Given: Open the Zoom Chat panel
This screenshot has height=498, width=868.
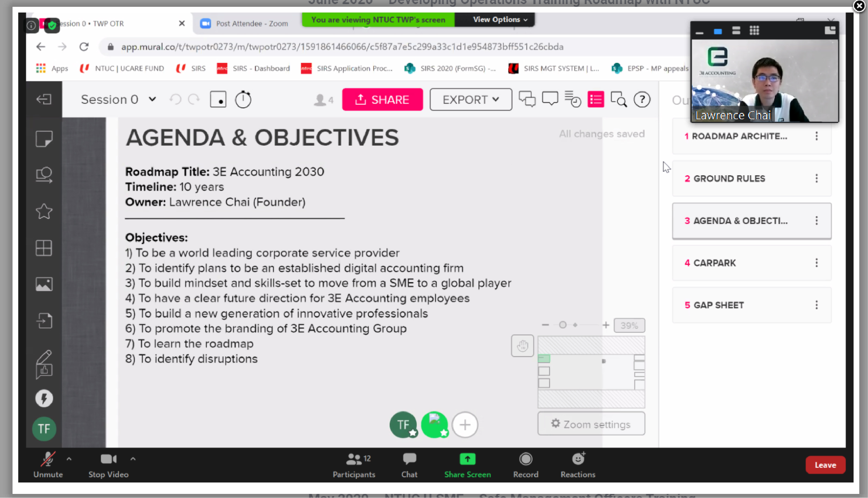Looking at the screenshot, I should (x=409, y=465).
